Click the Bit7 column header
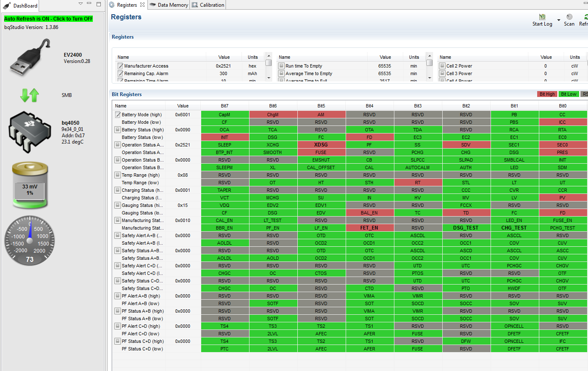The height and width of the screenshot is (371, 588). click(225, 106)
